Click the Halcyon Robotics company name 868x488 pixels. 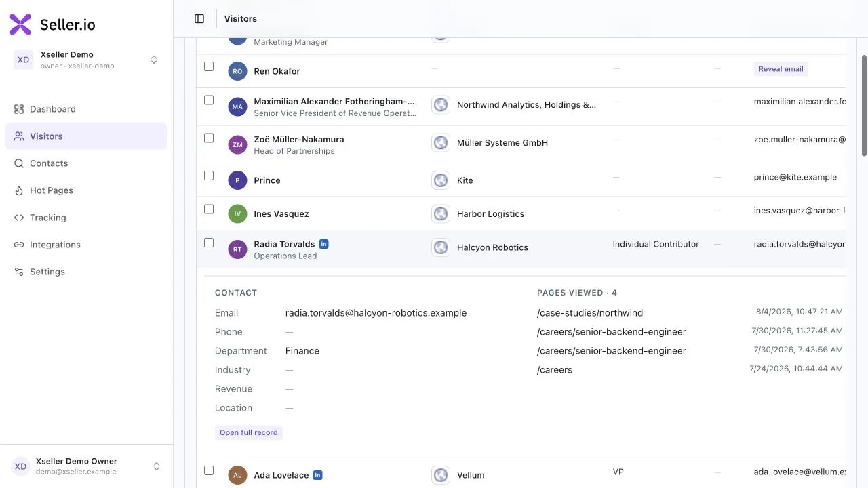pos(492,247)
